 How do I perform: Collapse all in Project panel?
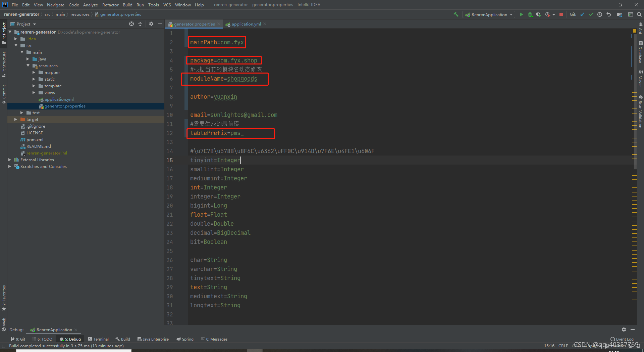[x=140, y=24]
